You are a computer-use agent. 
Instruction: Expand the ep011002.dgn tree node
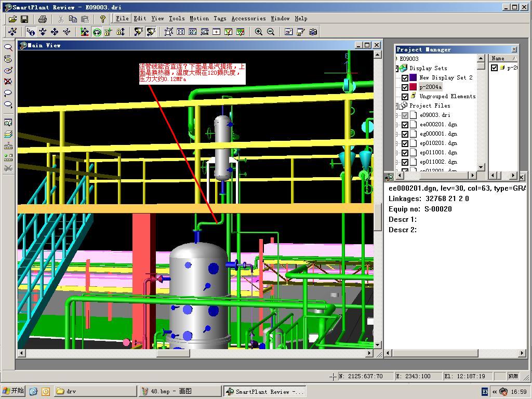[x=396, y=162]
